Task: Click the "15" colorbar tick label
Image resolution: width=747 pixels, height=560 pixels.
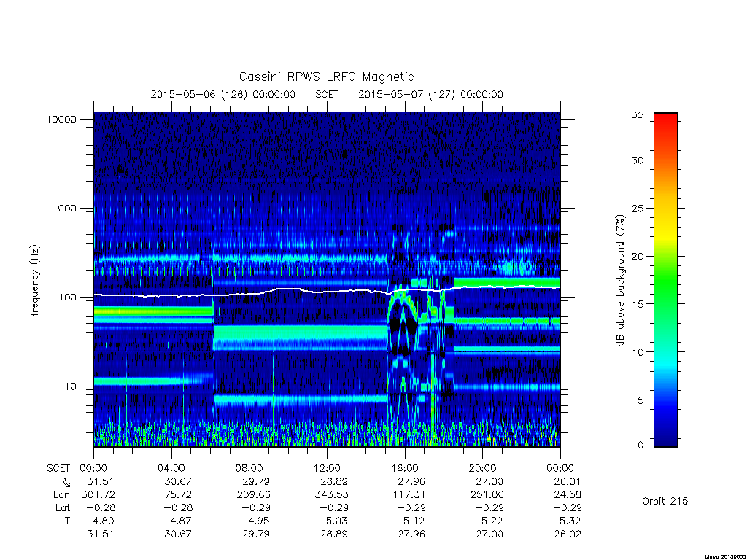Action: (637, 304)
